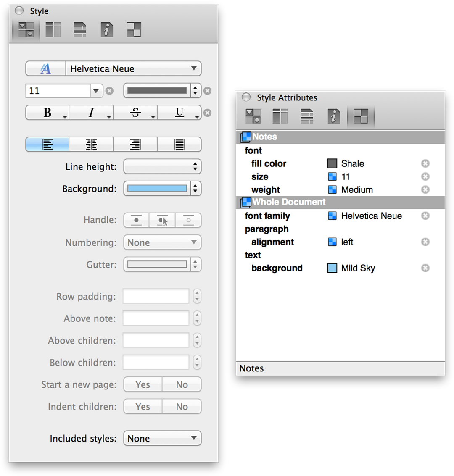Click the Whole Document style header icon
Screen dimensions: 454x476
point(245,202)
